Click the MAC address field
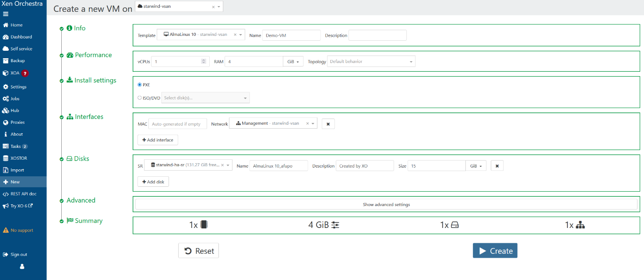The height and width of the screenshot is (280, 644). 178,124
